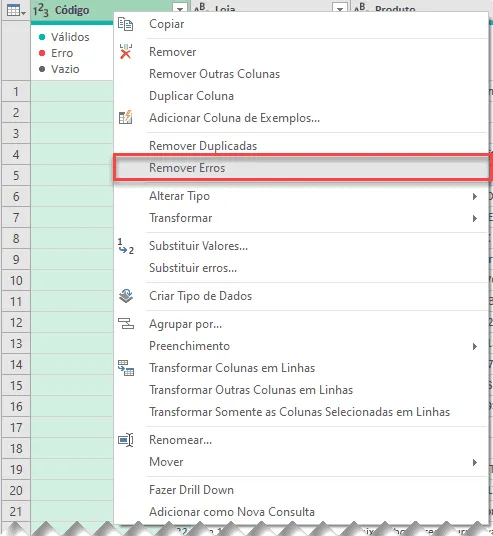Click the red X Remover icon
This screenshot has width=493, height=536.
tap(125, 52)
